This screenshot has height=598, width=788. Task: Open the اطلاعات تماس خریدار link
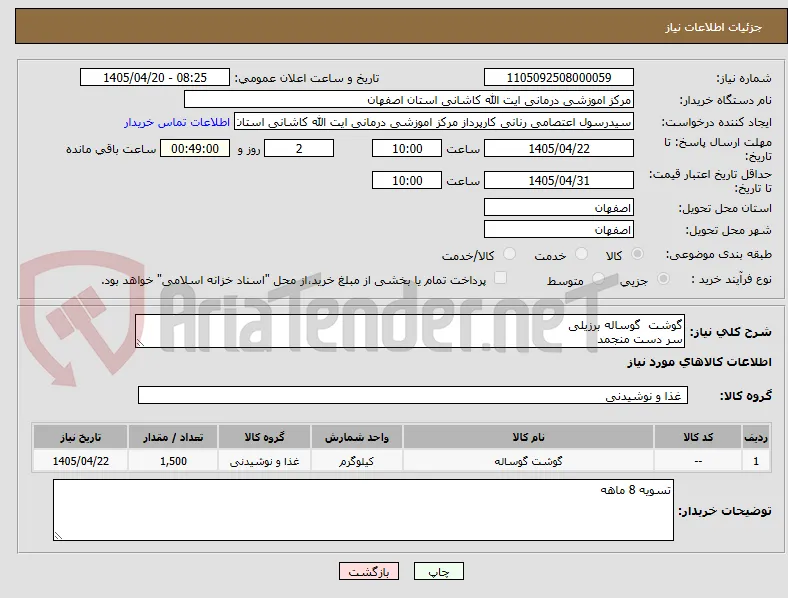point(177,122)
